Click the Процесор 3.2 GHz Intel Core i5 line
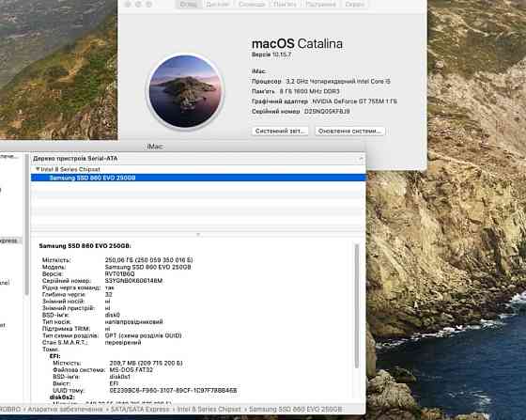The image size is (526, 420). 321,81
